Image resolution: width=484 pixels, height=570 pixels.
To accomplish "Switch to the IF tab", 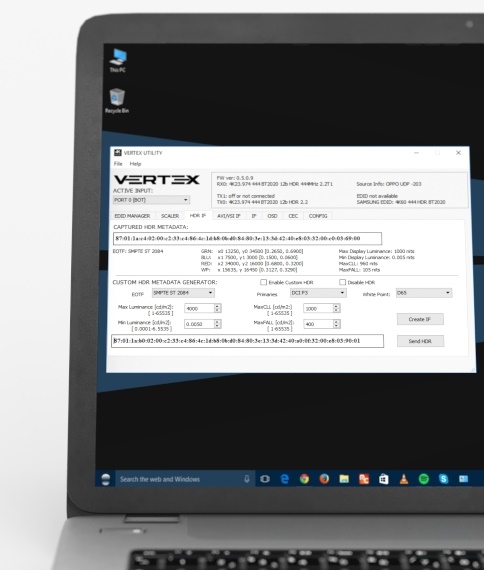I will tap(254, 216).
